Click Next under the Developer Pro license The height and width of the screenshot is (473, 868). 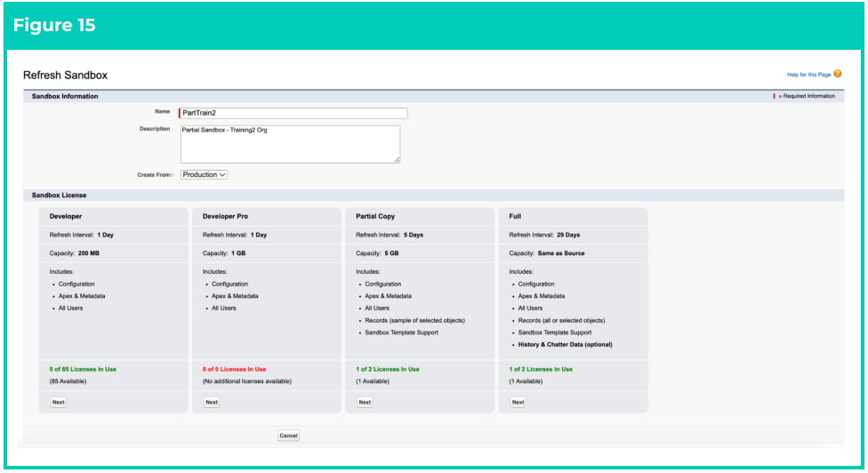(212, 402)
